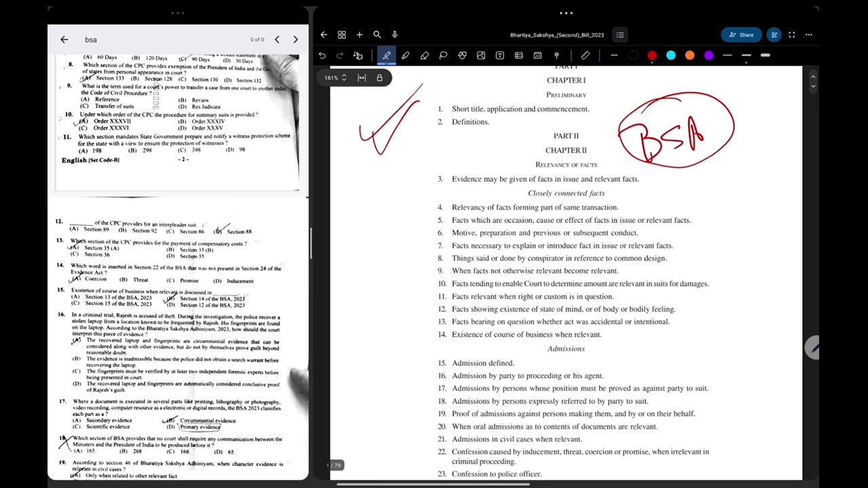Select the Text box tool
This screenshot has height=488, width=868.
[x=500, y=56]
